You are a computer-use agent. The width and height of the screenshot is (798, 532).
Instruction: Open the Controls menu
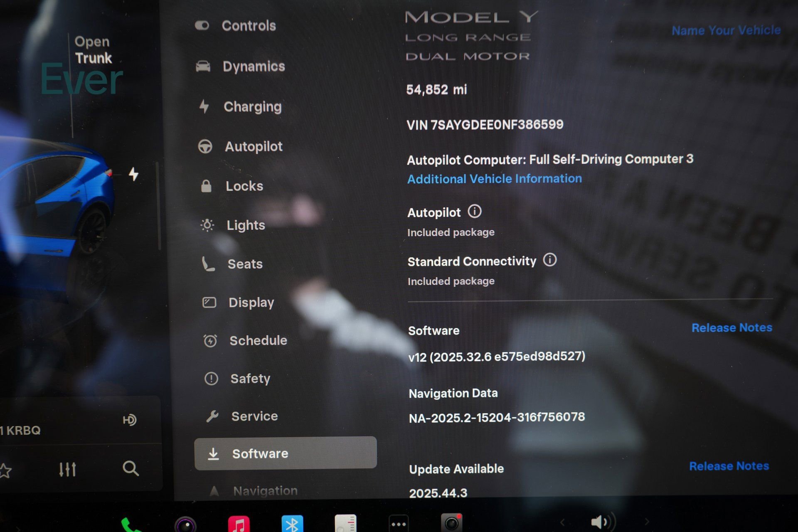point(248,26)
